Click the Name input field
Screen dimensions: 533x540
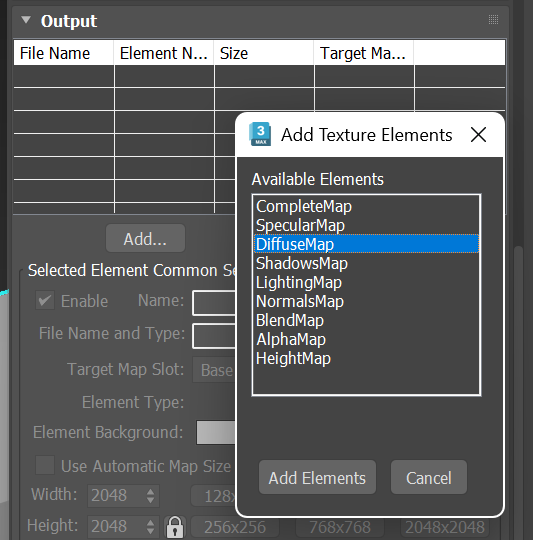pos(214,303)
